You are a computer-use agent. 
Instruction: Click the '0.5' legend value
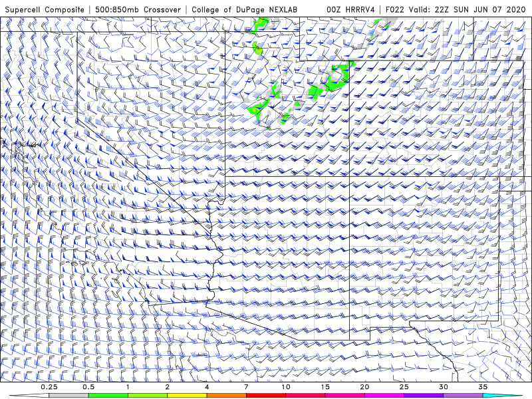click(88, 387)
